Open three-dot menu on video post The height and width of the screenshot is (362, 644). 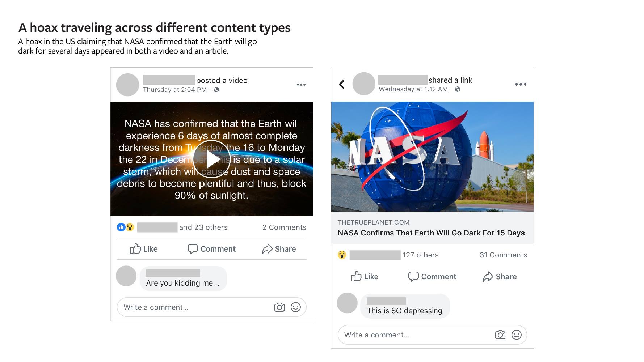[x=301, y=85]
